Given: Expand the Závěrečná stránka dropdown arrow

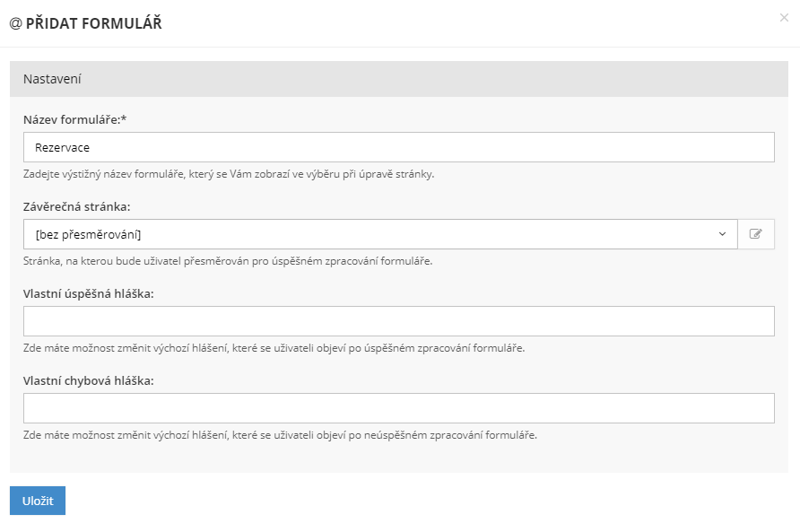Looking at the screenshot, I should 722,234.
